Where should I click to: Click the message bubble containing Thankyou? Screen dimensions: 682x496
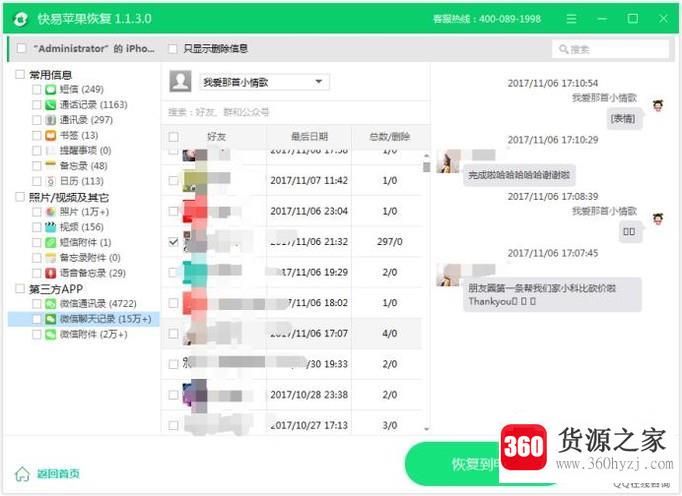pos(552,295)
